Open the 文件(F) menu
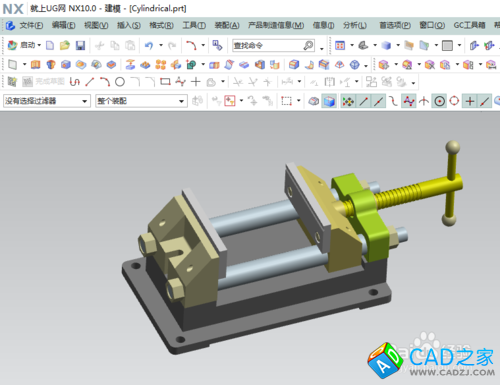 (31, 25)
